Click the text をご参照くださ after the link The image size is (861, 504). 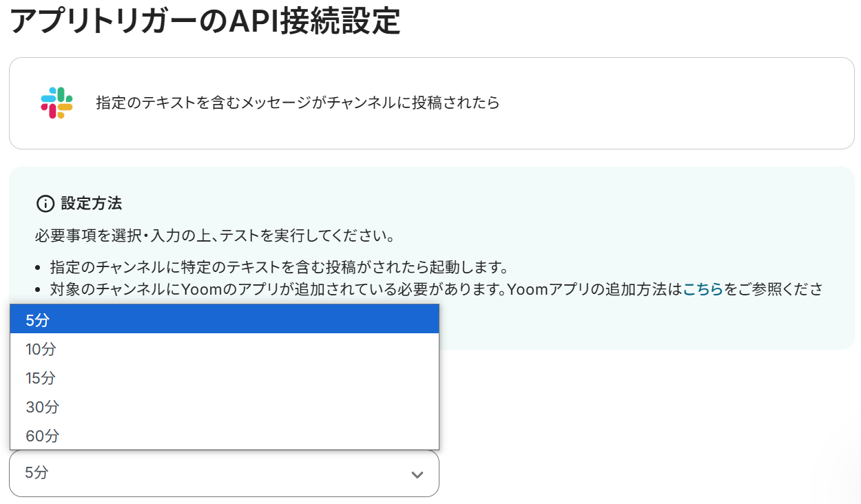pos(773,289)
